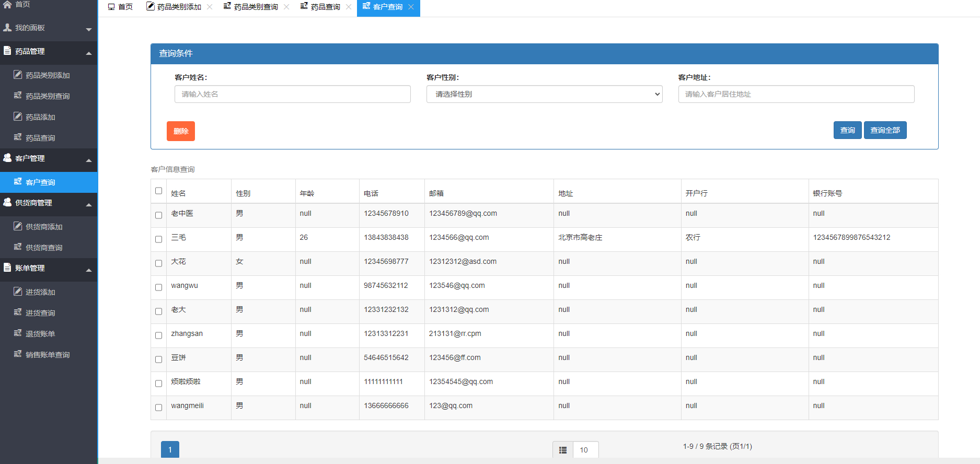
Task: Tick the checkbox for customer 三毛
Action: coord(159,239)
